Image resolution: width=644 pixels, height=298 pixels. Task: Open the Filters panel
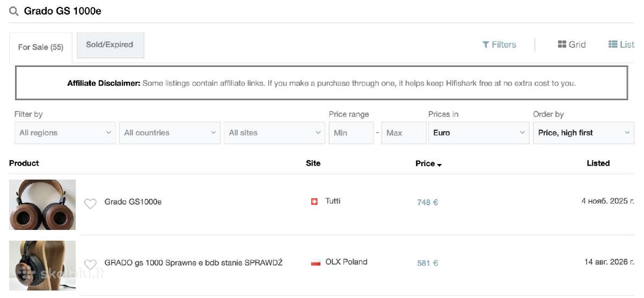(x=499, y=44)
